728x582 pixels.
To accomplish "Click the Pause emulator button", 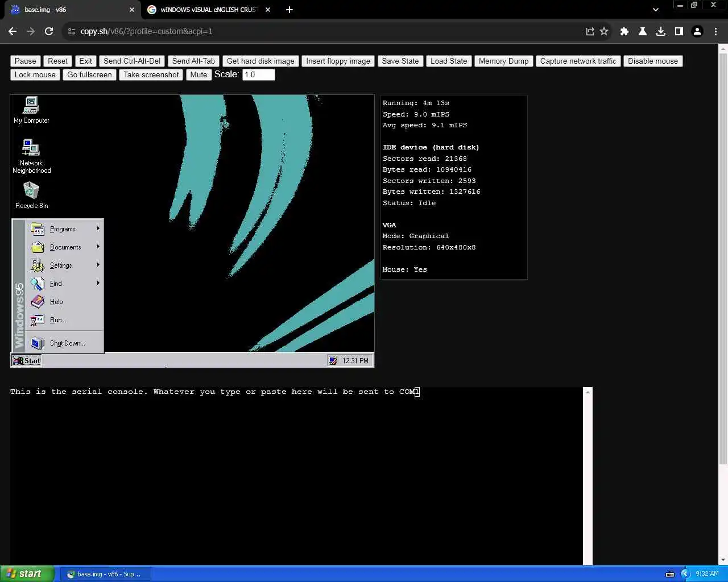I will (x=26, y=61).
